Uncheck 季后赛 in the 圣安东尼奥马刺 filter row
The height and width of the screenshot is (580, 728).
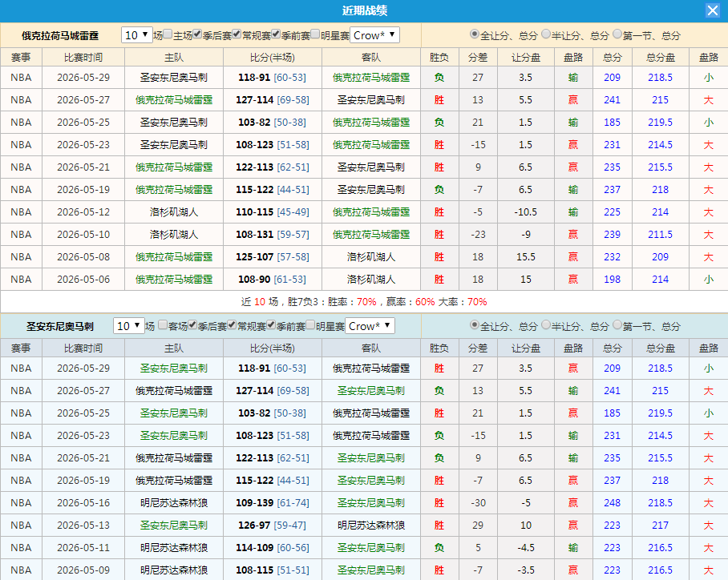click(192, 324)
